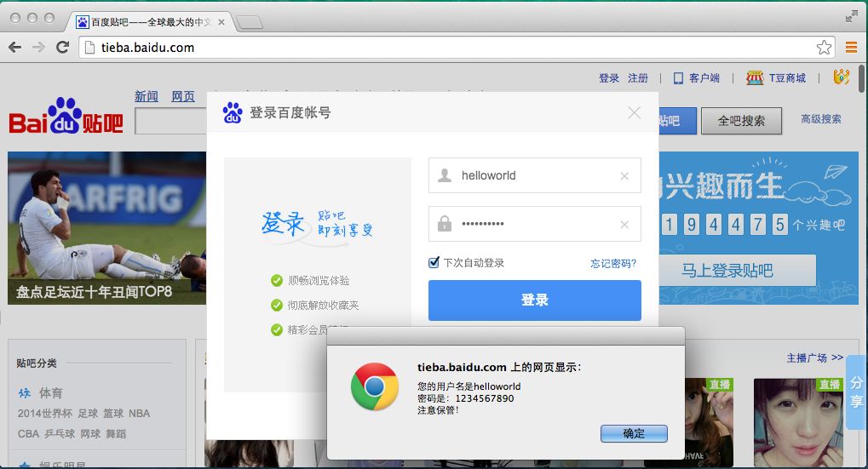Open the 忘记密码? link
Viewport: 868px width, 469px height.
(x=613, y=264)
